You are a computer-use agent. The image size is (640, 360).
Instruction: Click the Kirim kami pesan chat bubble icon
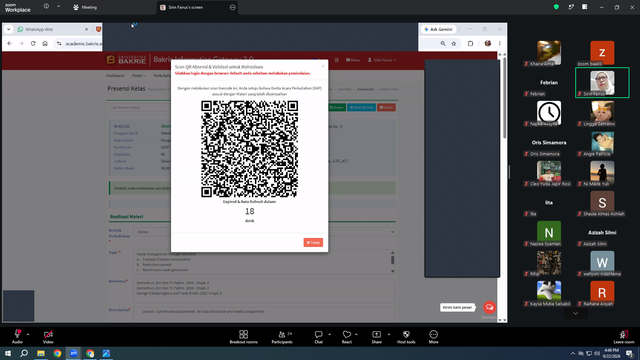point(489,307)
